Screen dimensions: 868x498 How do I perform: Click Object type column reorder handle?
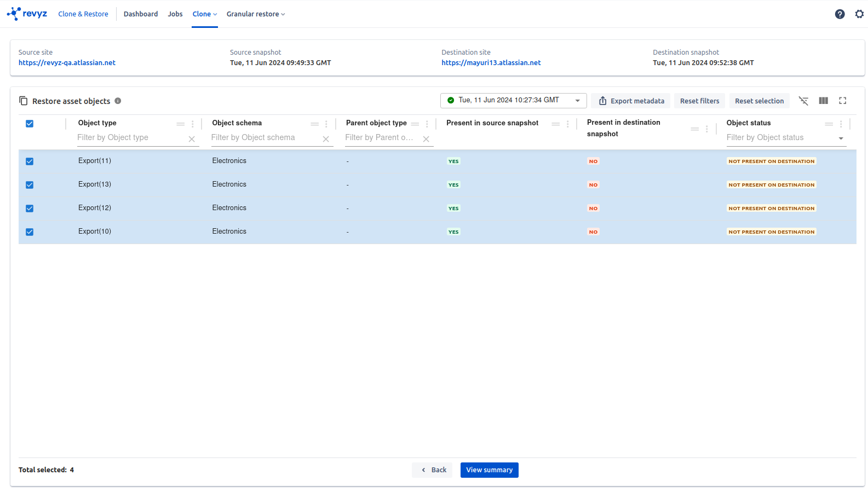tap(181, 124)
